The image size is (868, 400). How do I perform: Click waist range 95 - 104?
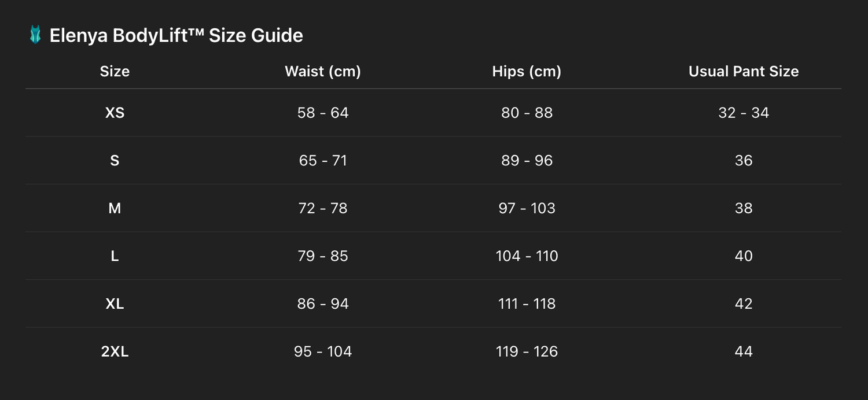(323, 351)
